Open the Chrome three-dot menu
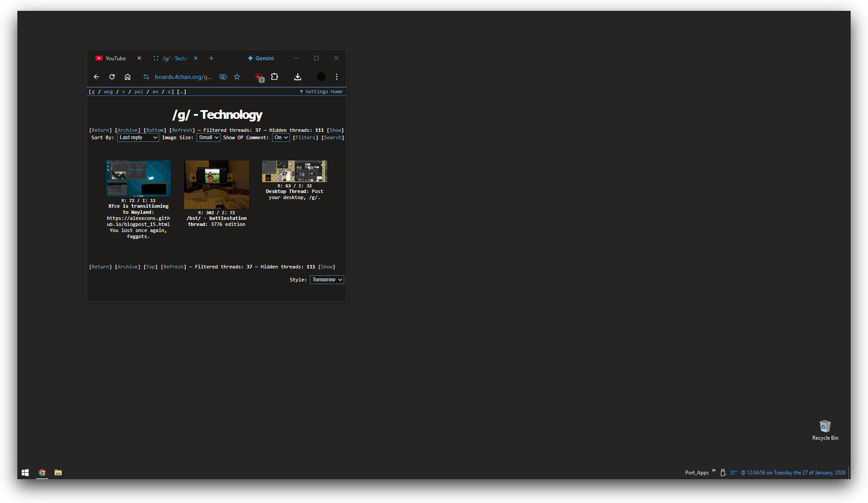The image size is (868, 503). point(337,77)
